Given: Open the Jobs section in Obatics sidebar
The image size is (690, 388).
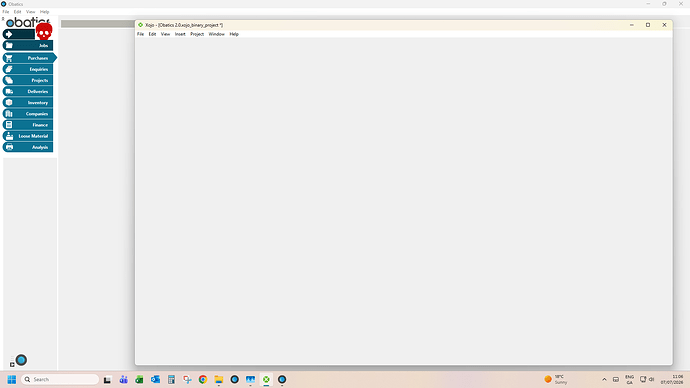Looking at the screenshot, I should coord(28,45).
